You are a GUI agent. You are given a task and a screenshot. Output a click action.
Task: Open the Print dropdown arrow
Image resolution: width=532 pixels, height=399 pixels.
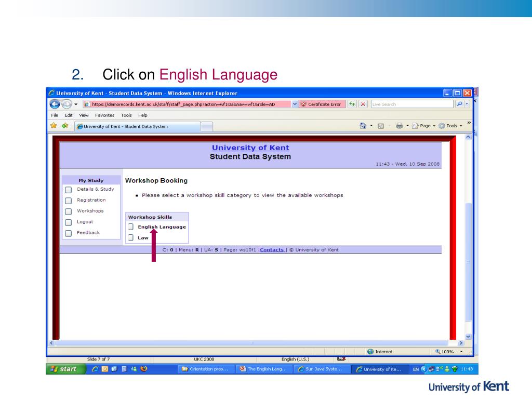(407, 126)
